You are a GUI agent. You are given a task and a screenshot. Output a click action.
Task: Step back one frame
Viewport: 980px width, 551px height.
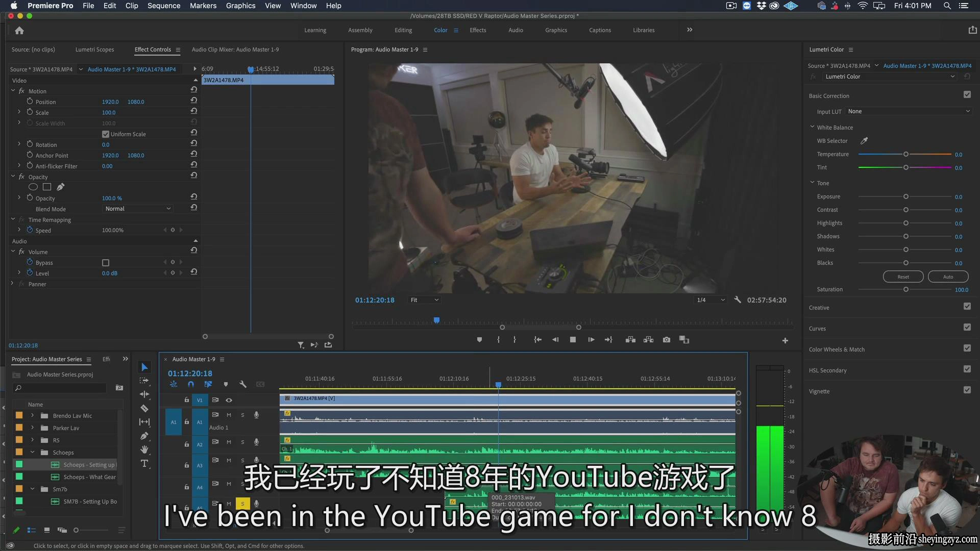click(x=555, y=340)
